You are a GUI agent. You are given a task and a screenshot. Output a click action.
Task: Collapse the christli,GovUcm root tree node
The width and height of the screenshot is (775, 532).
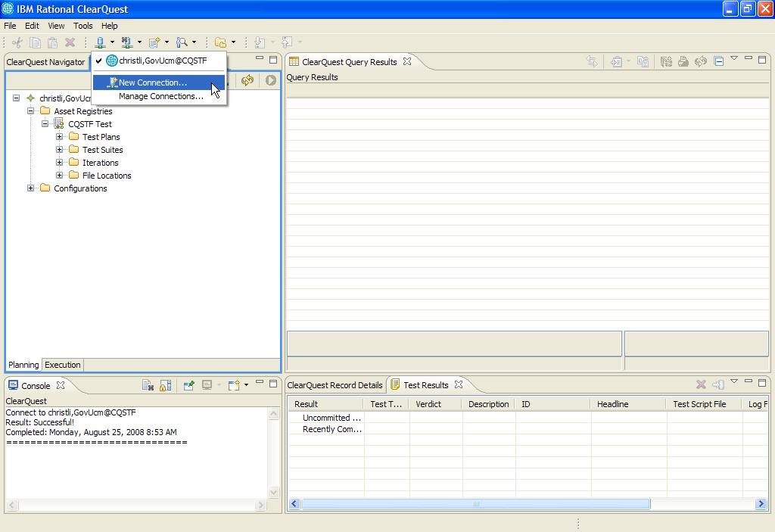17,98
